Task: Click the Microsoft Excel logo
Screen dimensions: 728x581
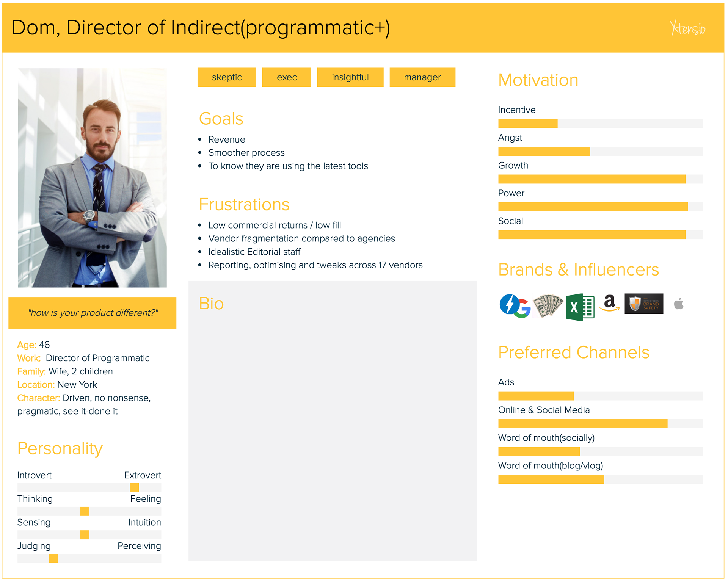Action: [580, 307]
